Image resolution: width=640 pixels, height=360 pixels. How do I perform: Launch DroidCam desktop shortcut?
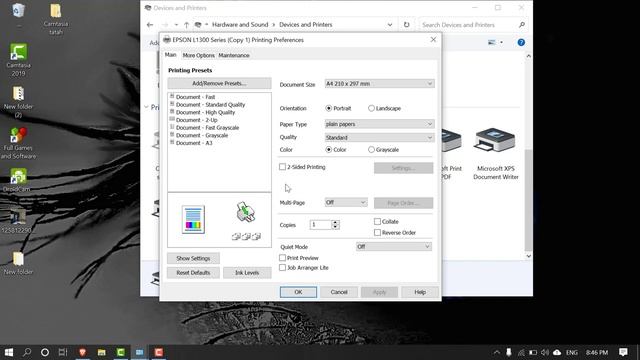18,180
